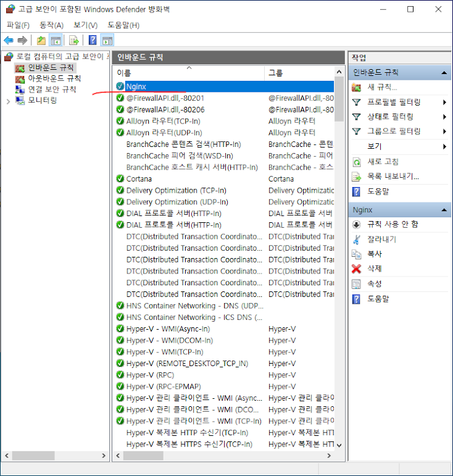
Task: Open the 파일(F) menu
Action: coord(18,25)
